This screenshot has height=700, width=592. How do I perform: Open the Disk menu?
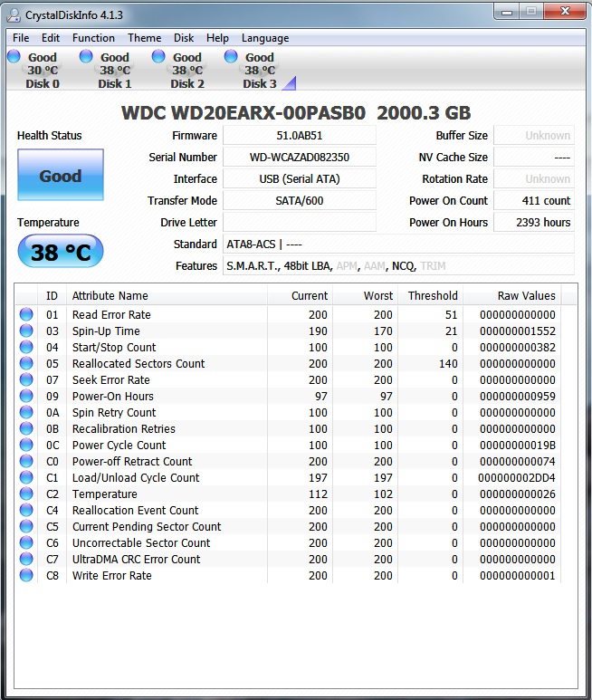coord(184,38)
